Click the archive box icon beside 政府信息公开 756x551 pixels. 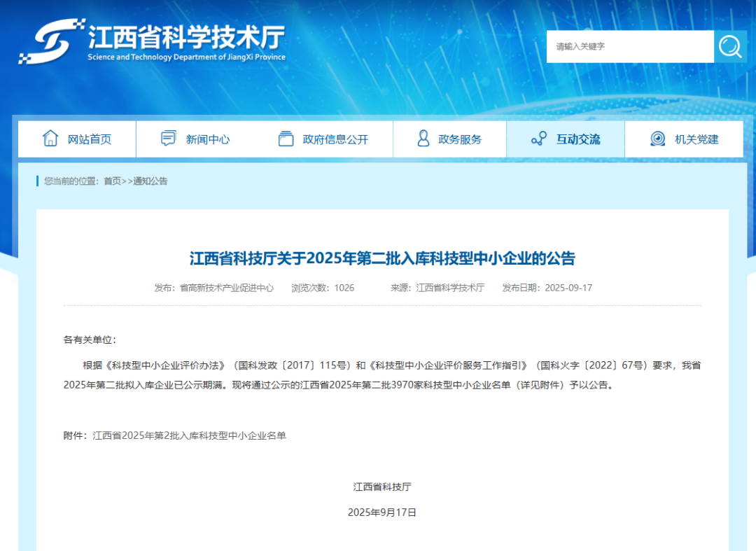point(286,139)
